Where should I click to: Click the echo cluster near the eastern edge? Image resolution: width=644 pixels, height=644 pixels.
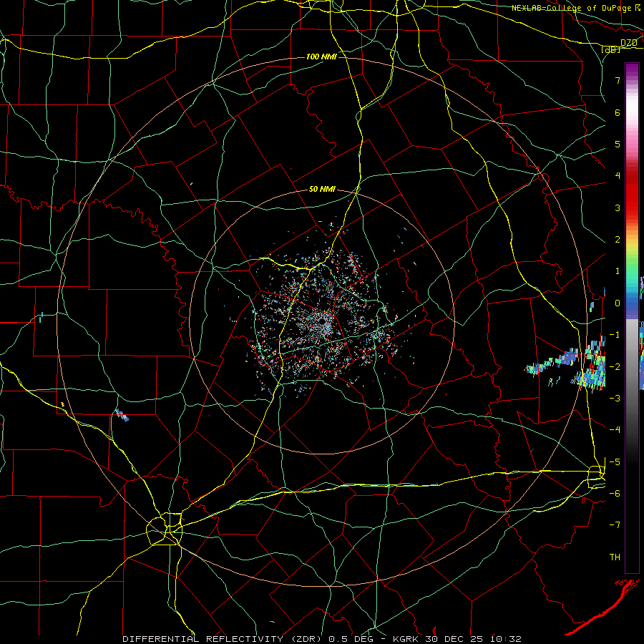pyautogui.click(x=566, y=366)
